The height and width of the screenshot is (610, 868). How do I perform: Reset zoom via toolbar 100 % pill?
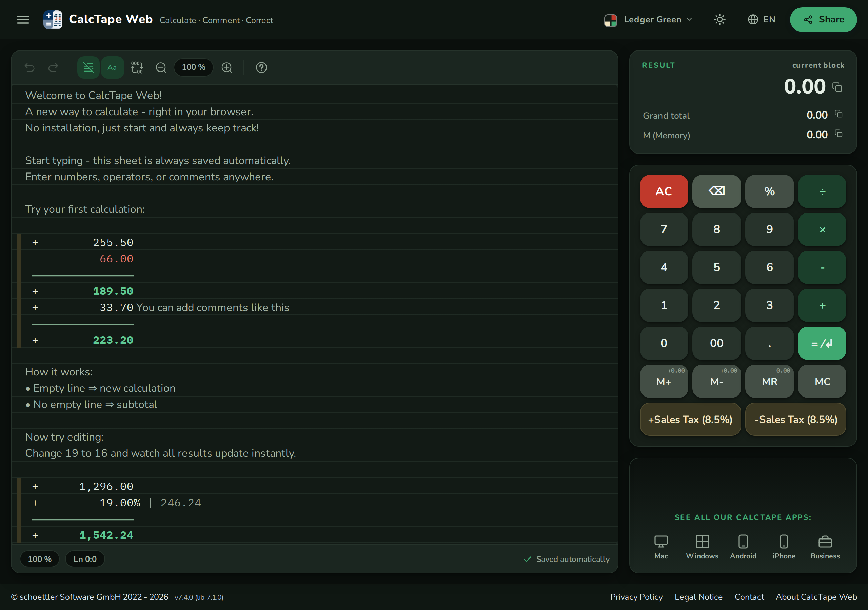(194, 67)
